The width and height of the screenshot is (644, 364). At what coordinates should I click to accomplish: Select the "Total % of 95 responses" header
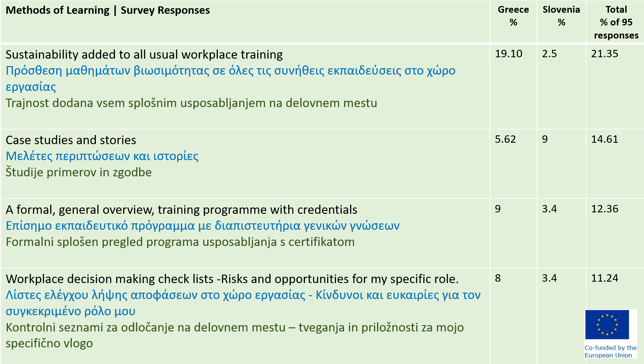click(616, 22)
